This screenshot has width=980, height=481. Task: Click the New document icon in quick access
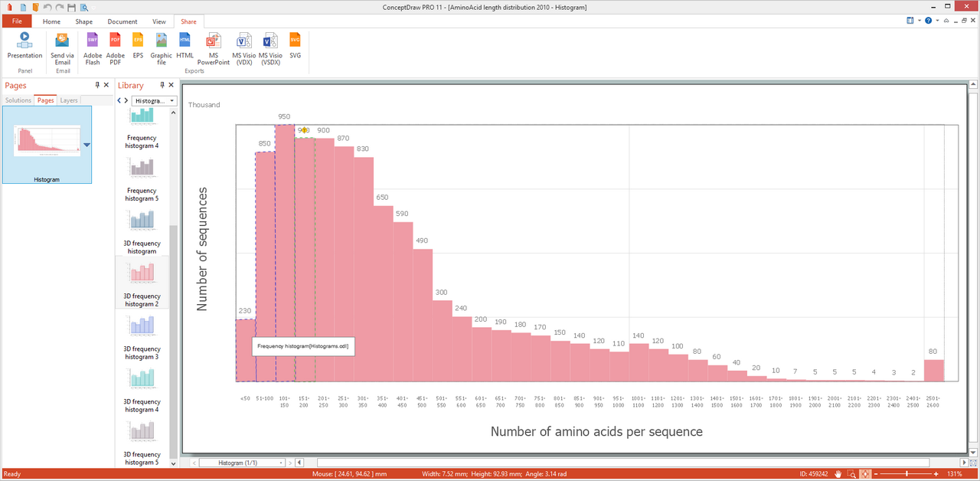[22, 7]
